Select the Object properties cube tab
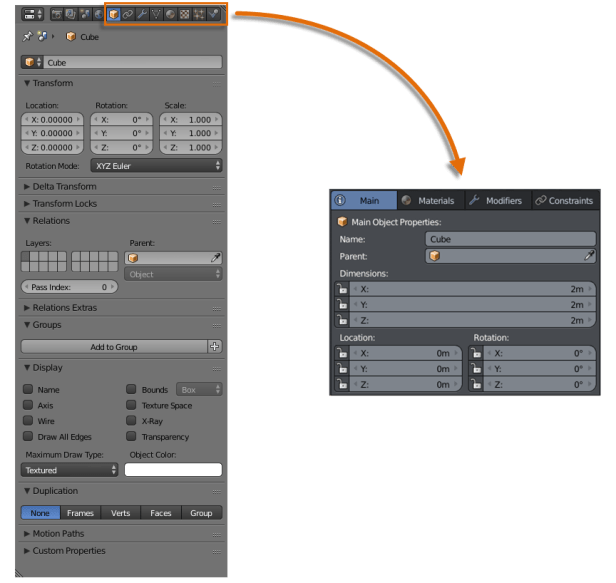 tap(113, 15)
